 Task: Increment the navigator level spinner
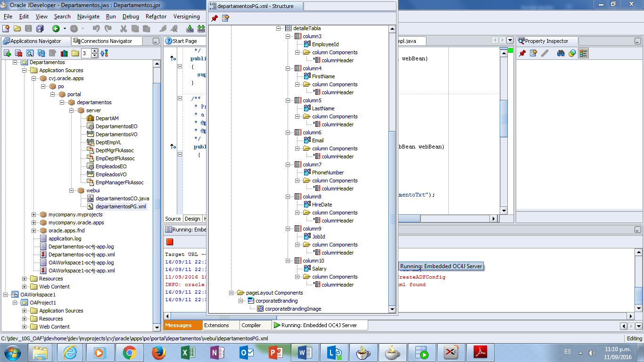pos(94,51)
